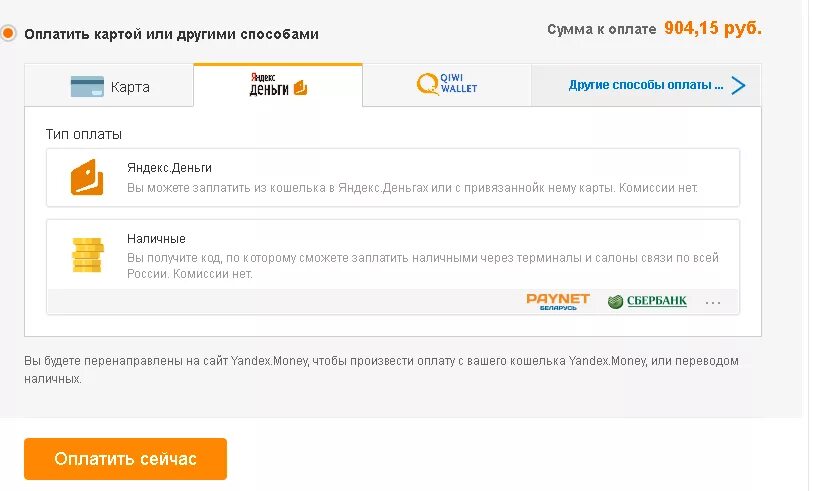
Task: Click the 904,15 руб. amount
Action: coord(712,29)
